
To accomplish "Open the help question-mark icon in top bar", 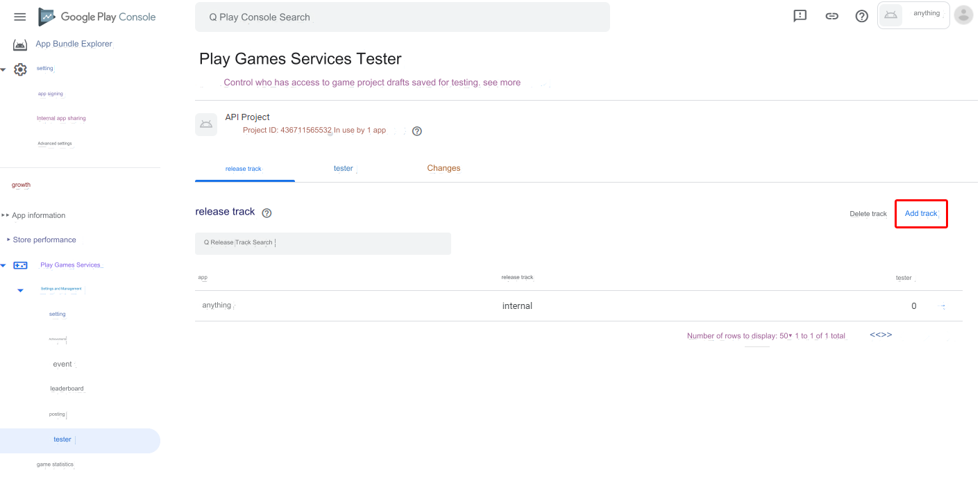I will coord(862,16).
